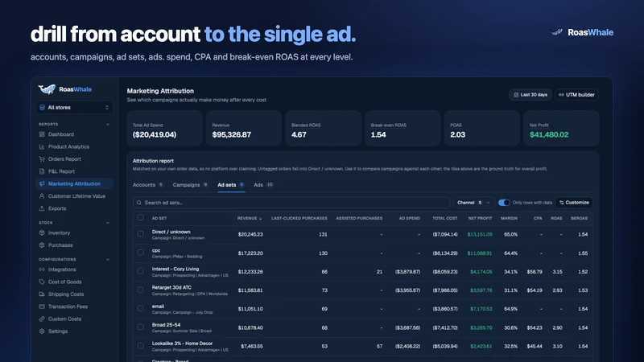The height and width of the screenshot is (362, 644).
Task: Switch to the Accounts tab
Action: (148, 185)
